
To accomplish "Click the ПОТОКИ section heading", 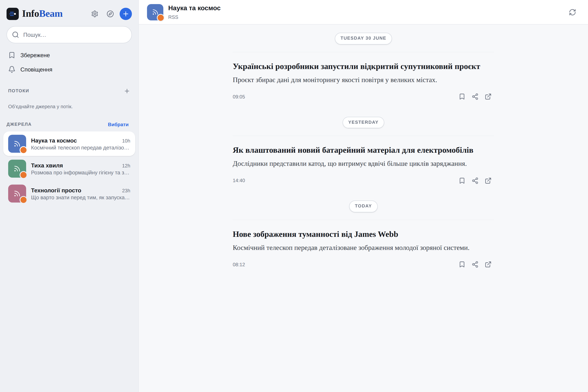I will tap(19, 91).
